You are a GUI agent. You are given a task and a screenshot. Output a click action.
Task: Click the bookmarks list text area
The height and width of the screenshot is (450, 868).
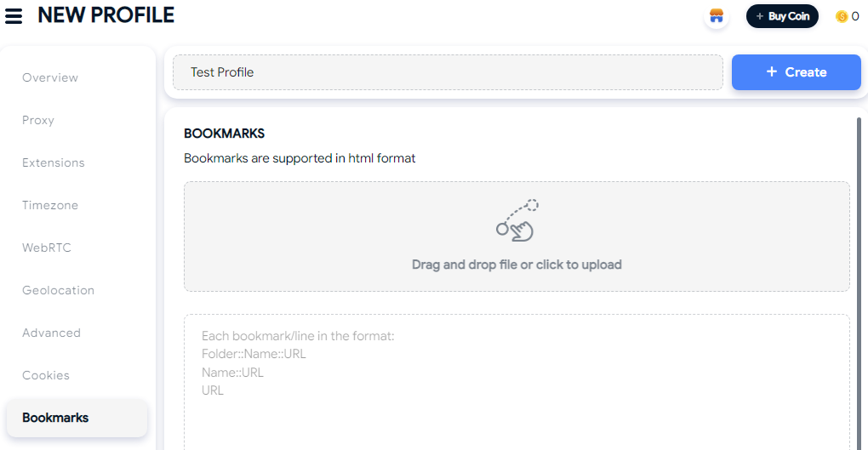click(x=517, y=382)
